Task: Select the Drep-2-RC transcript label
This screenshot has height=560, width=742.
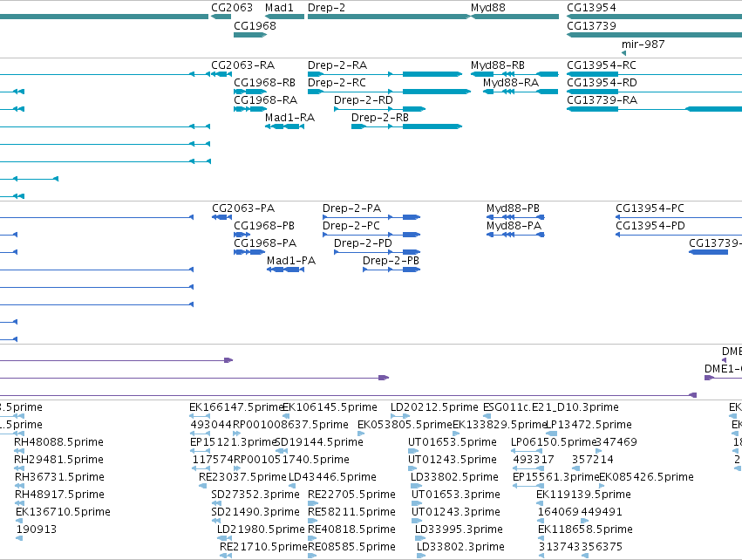Action: (337, 82)
